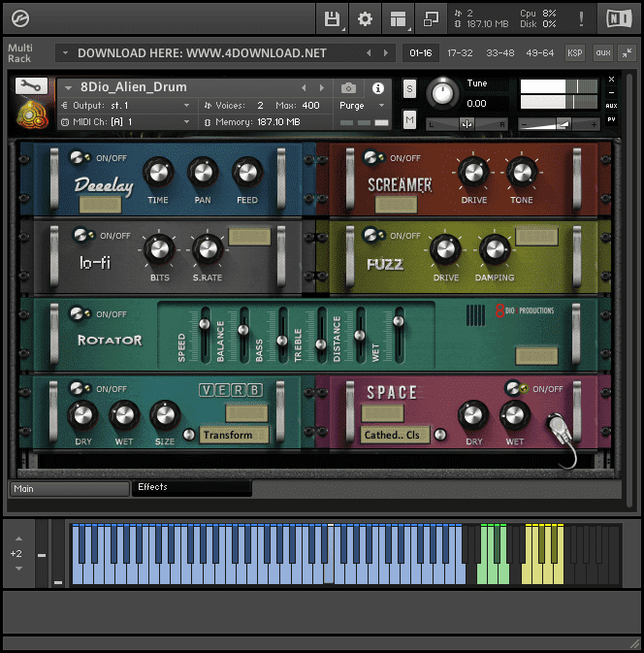Switch to the Main tab
The image size is (644, 653).
(70, 488)
